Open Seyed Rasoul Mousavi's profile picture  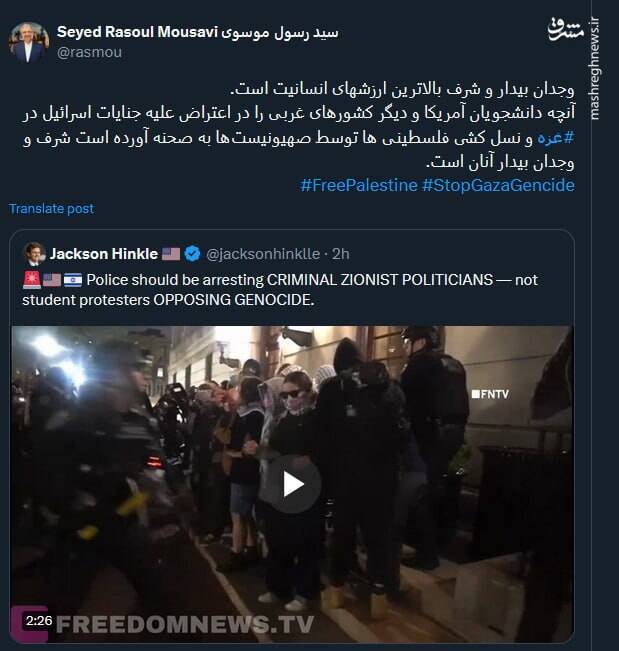coord(29,42)
